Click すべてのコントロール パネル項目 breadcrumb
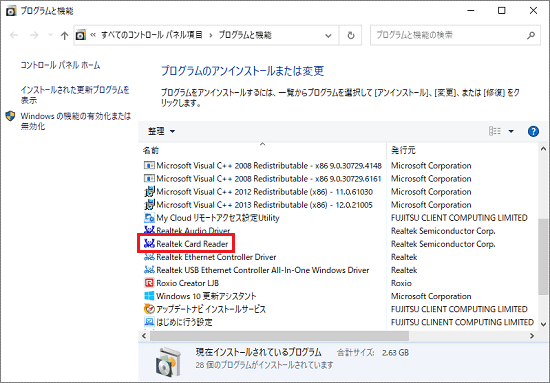The width and height of the screenshot is (550, 383). click(x=152, y=35)
